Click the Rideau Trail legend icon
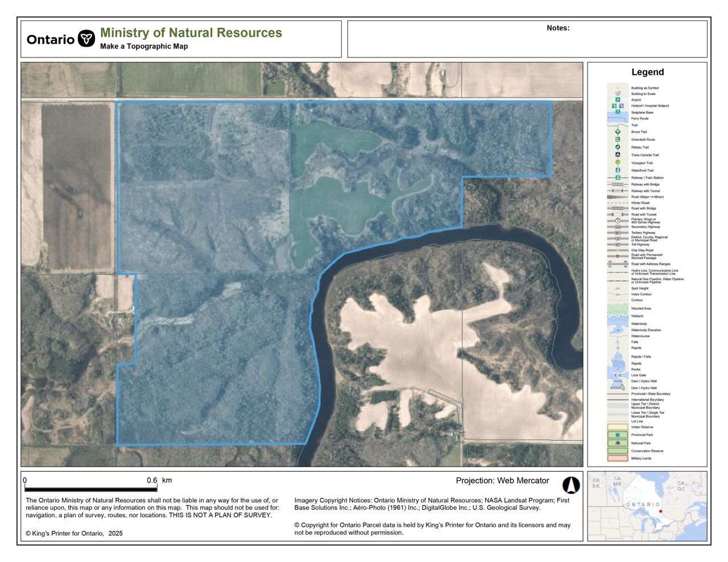 coord(618,147)
